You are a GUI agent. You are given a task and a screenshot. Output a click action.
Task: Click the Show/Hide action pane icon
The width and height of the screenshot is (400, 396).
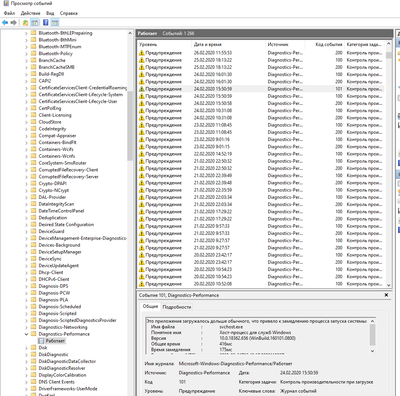[55, 23]
